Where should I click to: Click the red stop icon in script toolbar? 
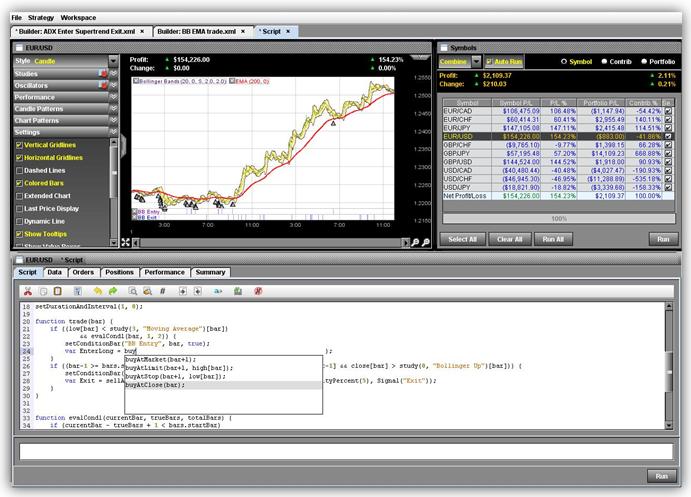(x=258, y=290)
